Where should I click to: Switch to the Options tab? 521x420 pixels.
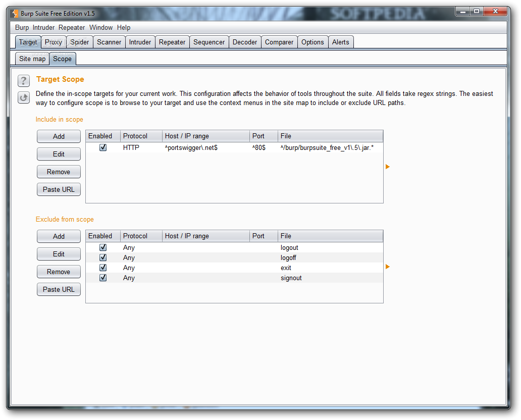coord(312,42)
